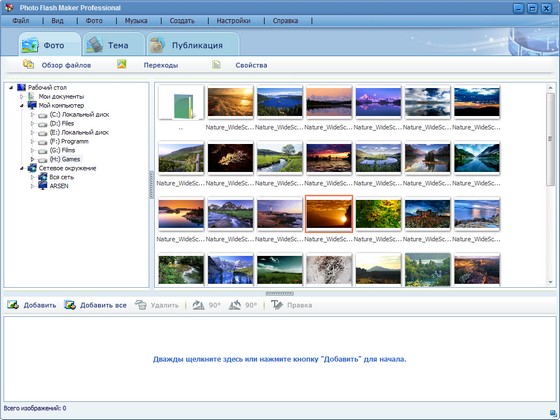The width and height of the screenshot is (560, 420).
Task: Open the Музыка menu
Action: click(136, 21)
